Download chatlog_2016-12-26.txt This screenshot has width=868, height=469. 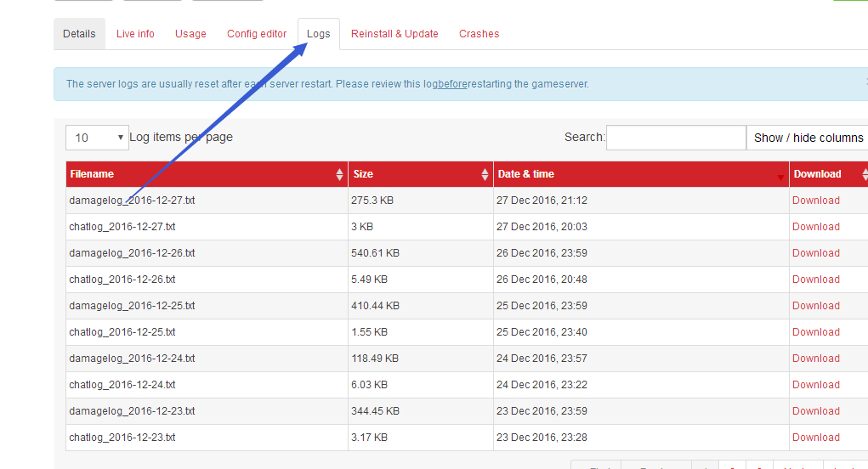click(x=816, y=280)
